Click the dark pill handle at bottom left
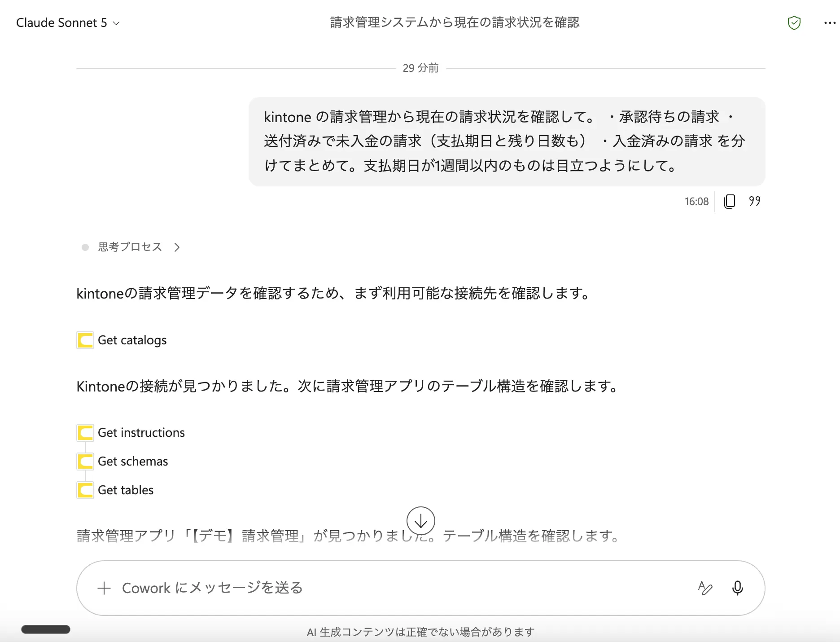 46,629
